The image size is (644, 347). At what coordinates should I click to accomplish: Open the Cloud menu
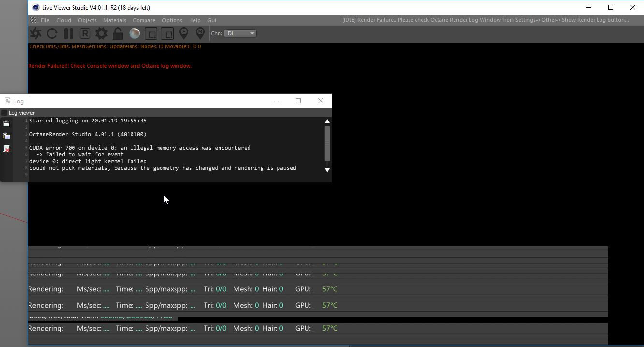63,20
